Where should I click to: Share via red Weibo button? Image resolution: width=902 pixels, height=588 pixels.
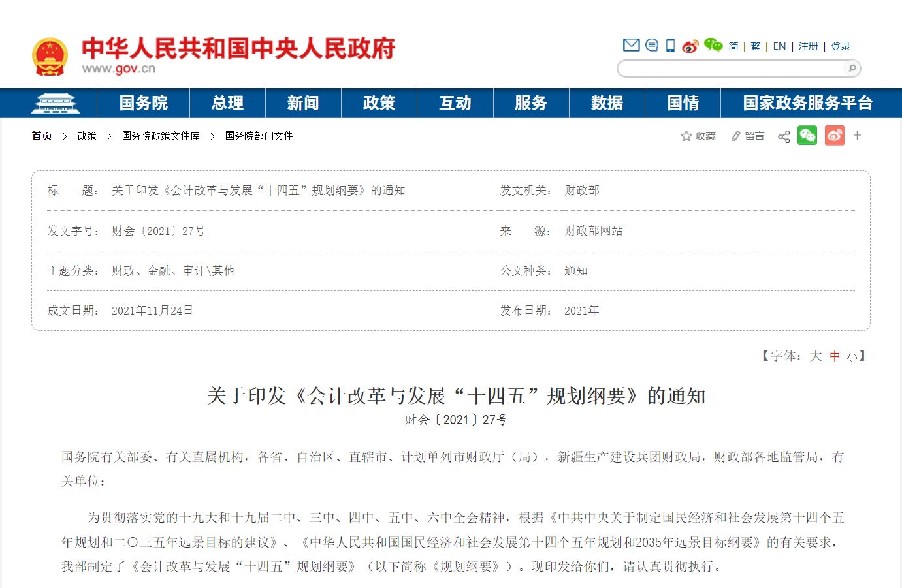coord(835,135)
